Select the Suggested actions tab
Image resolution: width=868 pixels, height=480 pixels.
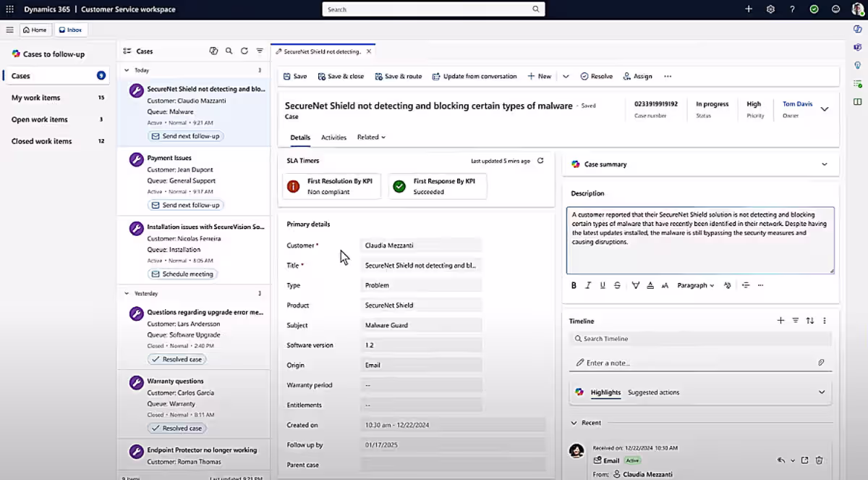tap(653, 392)
